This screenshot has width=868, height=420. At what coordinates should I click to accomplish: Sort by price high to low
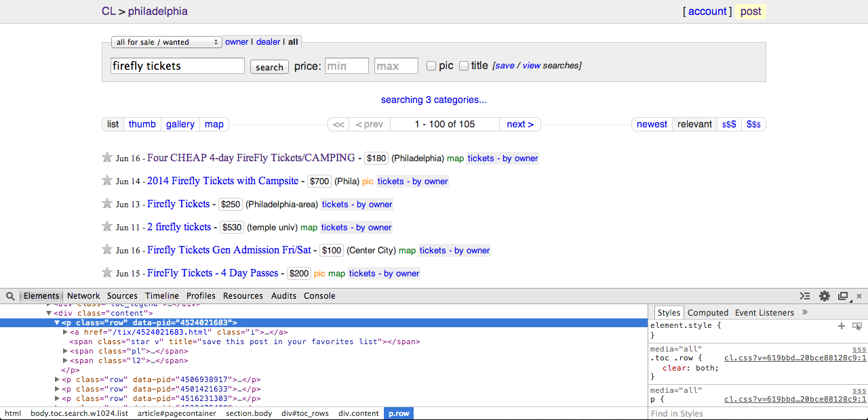753,124
